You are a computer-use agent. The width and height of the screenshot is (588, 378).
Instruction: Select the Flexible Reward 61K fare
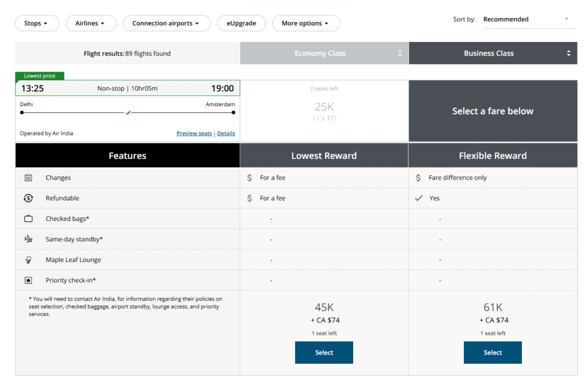493,352
